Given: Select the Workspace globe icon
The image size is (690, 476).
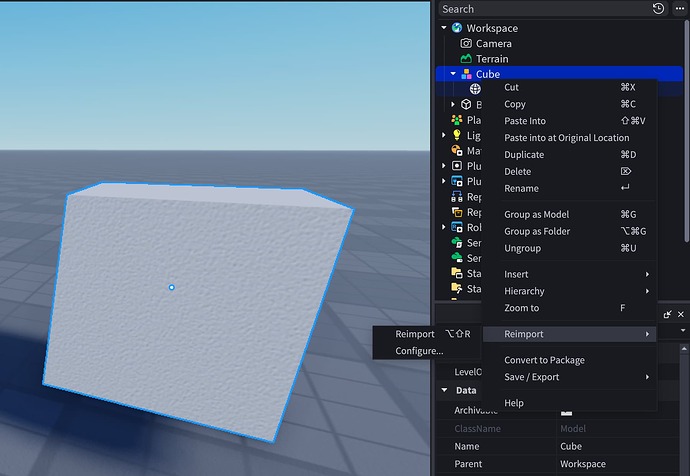Looking at the screenshot, I should [x=457, y=28].
